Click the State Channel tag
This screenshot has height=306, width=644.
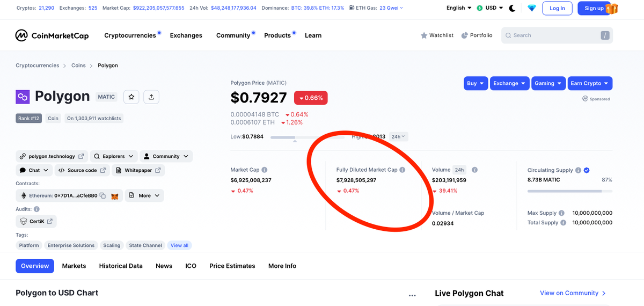pos(145,245)
